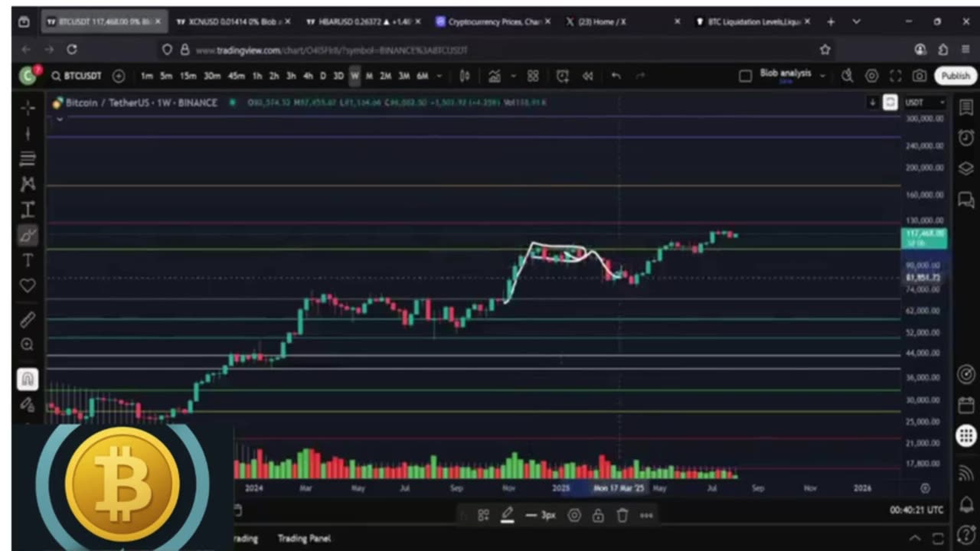980x551 pixels.
Task: Switch to the 3D timeframe
Action: (x=338, y=76)
